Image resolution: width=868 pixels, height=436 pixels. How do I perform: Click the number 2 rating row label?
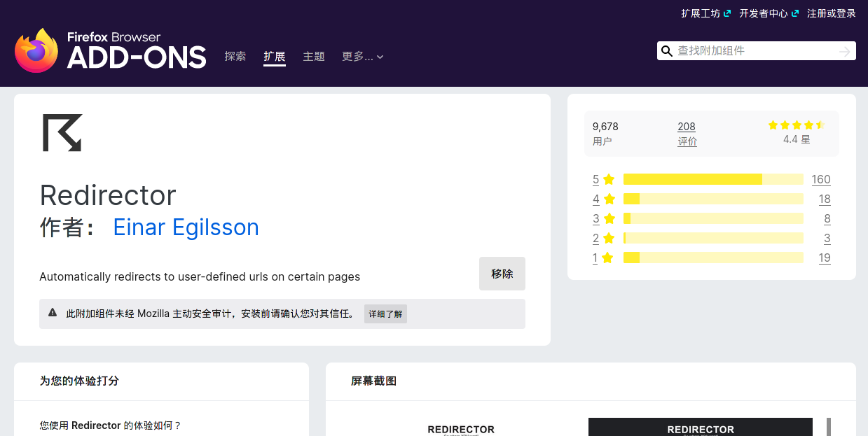(596, 238)
